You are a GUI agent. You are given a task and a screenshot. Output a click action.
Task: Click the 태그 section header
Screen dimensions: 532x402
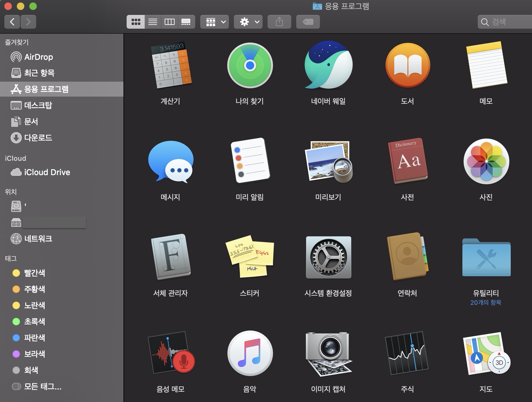coord(11,258)
